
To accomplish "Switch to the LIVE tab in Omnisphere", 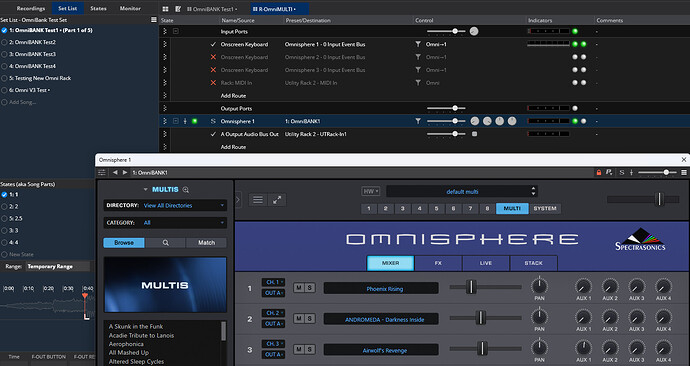I will [x=486, y=263].
